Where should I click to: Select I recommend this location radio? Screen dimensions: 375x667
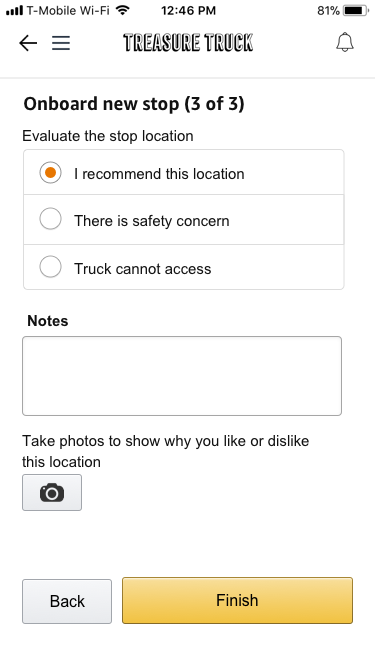tap(50, 173)
